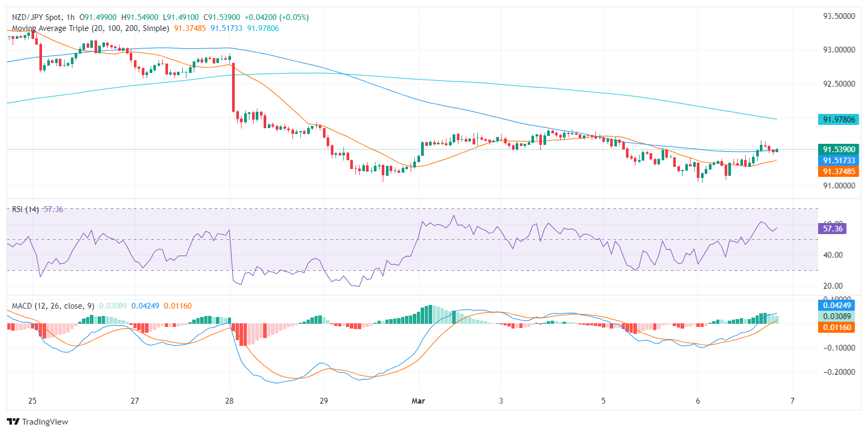
Task: Select the blue 91.51733 price axis tag
Action: click(x=839, y=161)
